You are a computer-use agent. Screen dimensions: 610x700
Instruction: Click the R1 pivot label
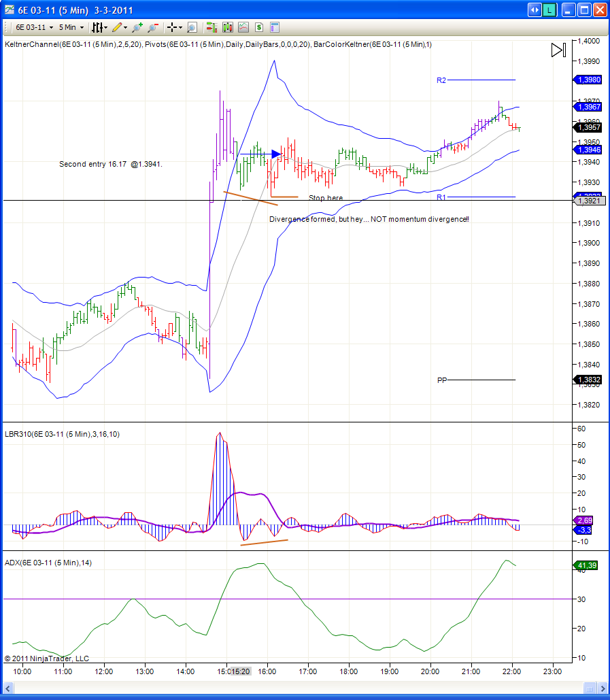click(x=441, y=197)
